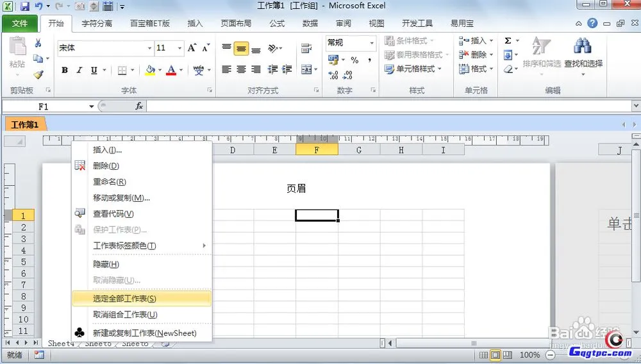The height and width of the screenshot is (364, 641).
Task: Switch to the 页面布局 ribbon tab
Action: point(237,24)
